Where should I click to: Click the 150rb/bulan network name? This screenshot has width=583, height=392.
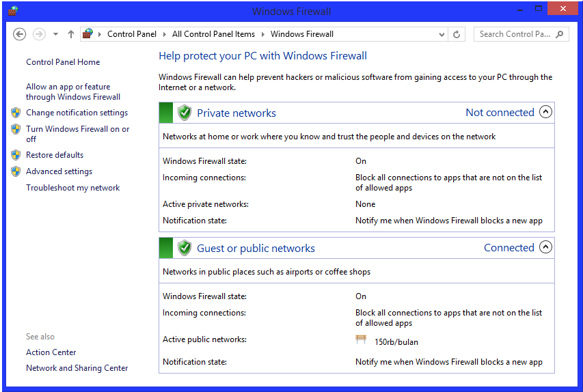click(396, 342)
